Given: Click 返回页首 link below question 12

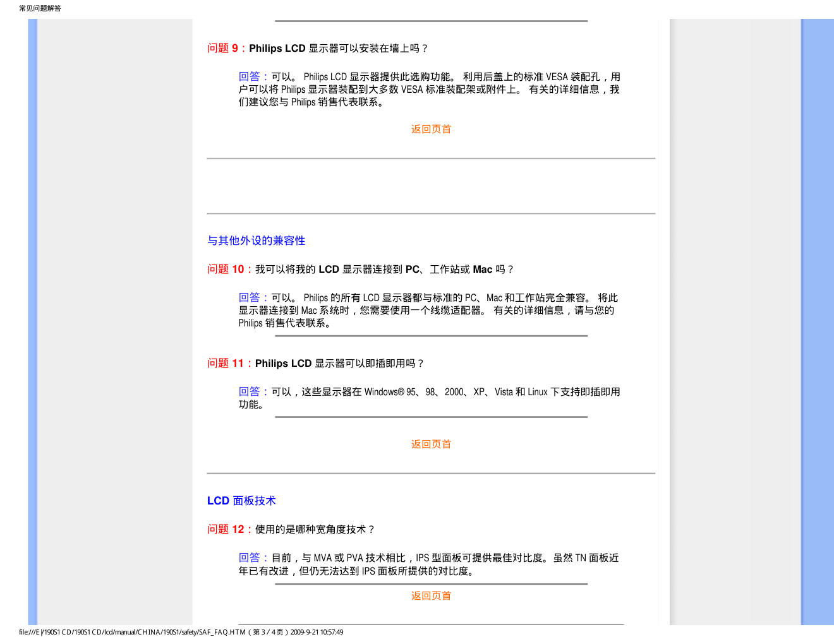Looking at the screenshot, I should (x=431, y=595).
